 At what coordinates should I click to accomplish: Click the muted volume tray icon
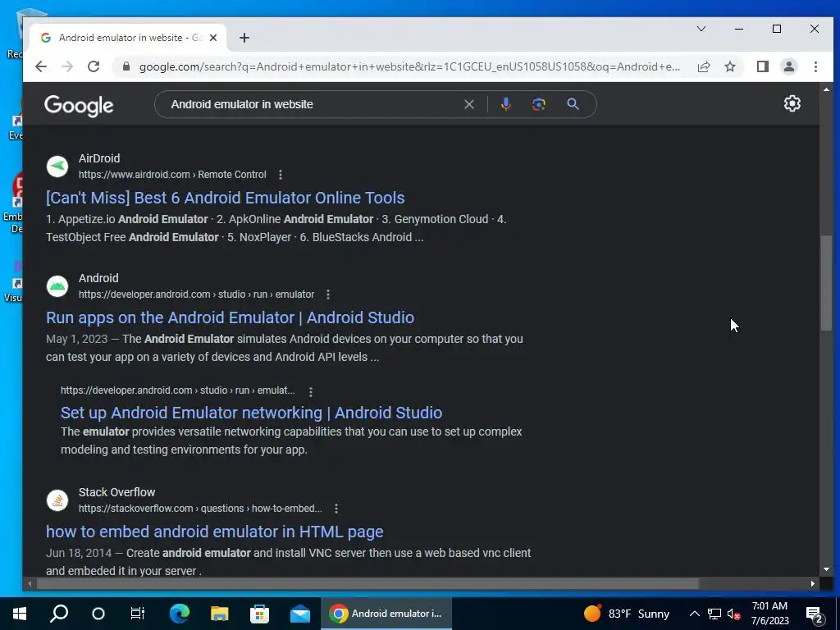pyautogui.click(x=733, y=614)
